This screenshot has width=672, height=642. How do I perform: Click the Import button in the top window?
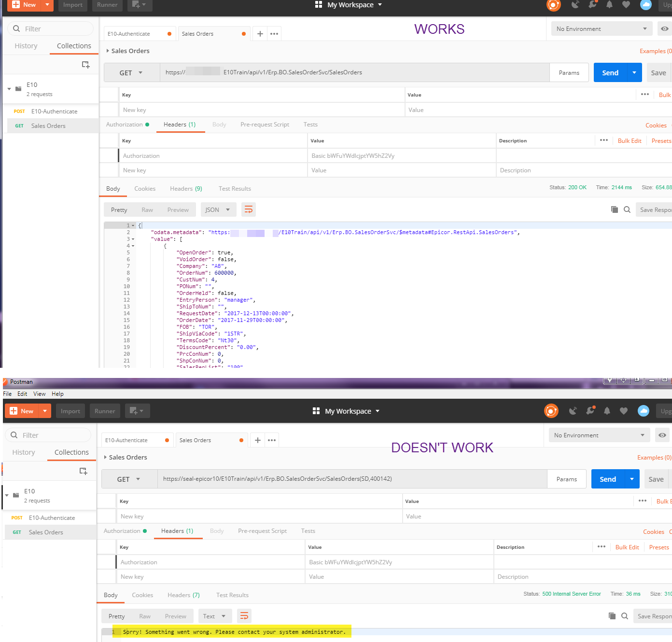[73, 5]
